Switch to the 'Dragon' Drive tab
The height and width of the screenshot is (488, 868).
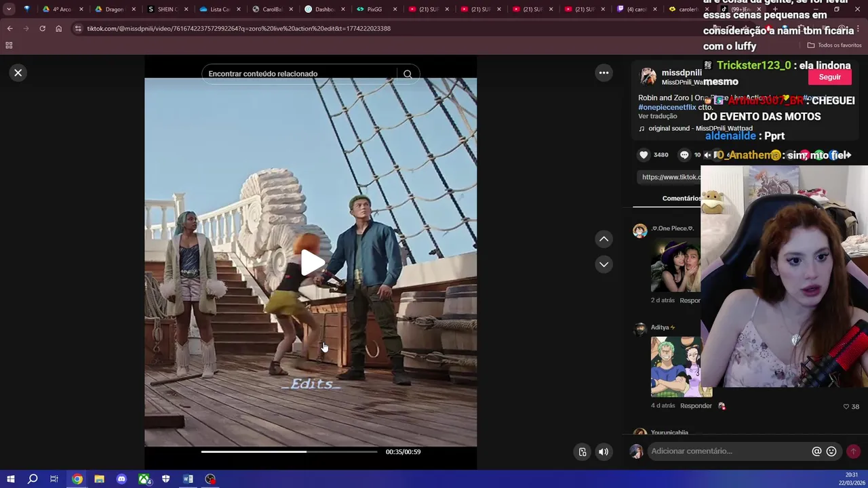(x=115, y=9)
